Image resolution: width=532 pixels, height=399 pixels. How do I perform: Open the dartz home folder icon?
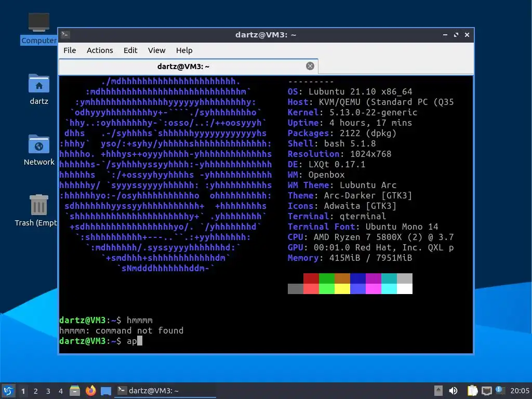tap(38, 89)
